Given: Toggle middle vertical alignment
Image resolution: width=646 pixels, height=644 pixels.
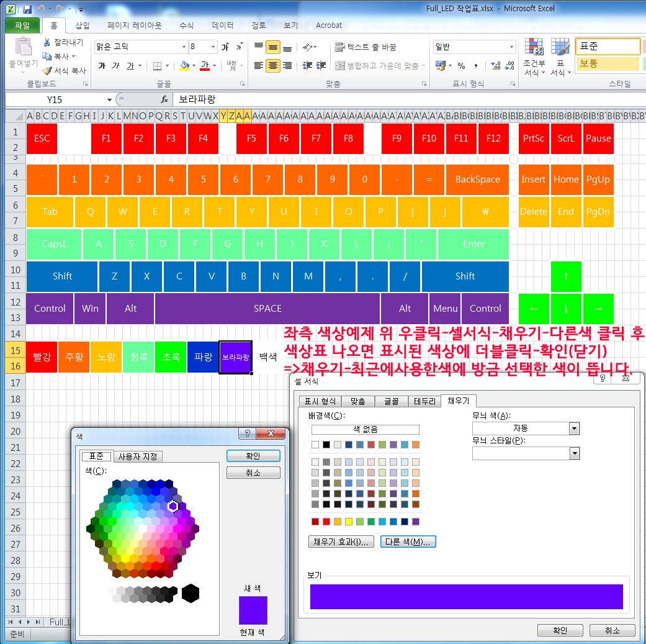Looking at the screenshot, I should pos(273,47).
